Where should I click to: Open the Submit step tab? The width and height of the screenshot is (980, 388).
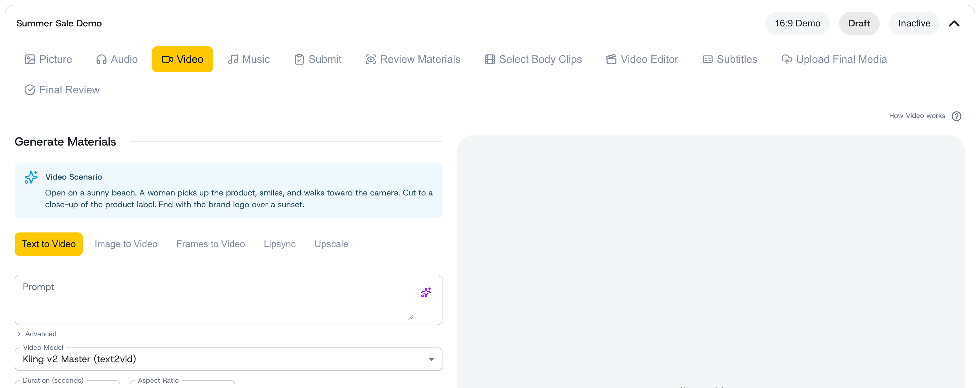[x=318, y=59]
